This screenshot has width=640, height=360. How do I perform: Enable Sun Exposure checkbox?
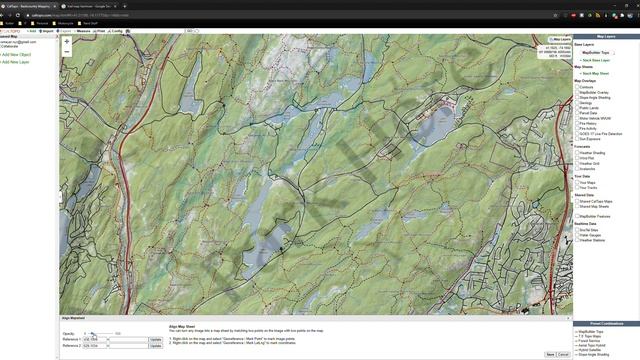pos(577,139)
